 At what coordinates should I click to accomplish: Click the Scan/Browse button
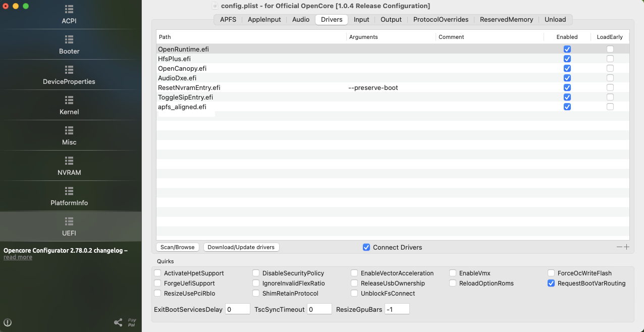[177, 247]
